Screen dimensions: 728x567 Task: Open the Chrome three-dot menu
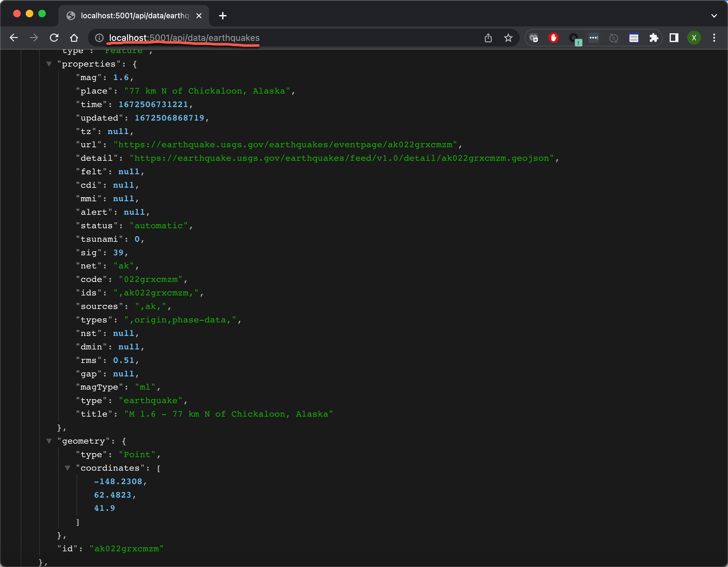click(714, 38)
